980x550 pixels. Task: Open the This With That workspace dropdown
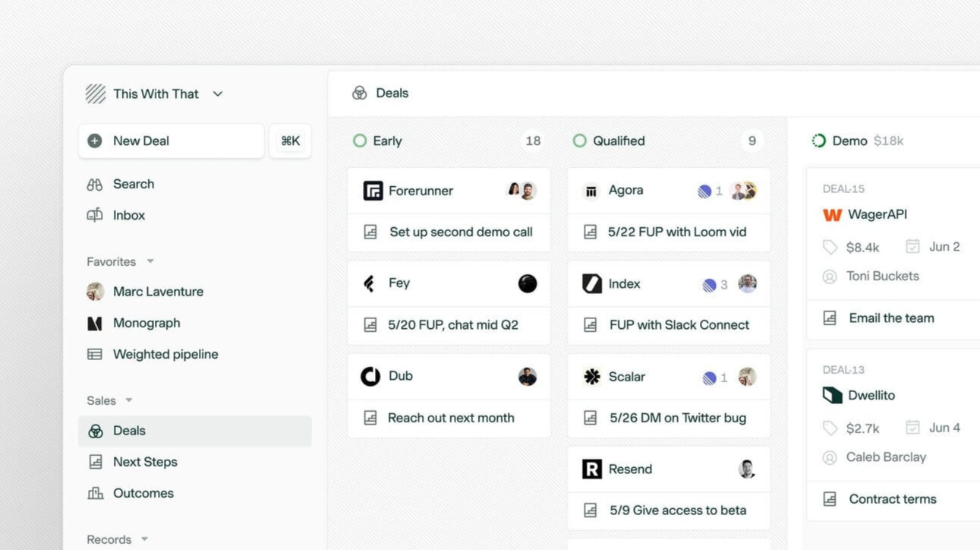coord(154,93)
